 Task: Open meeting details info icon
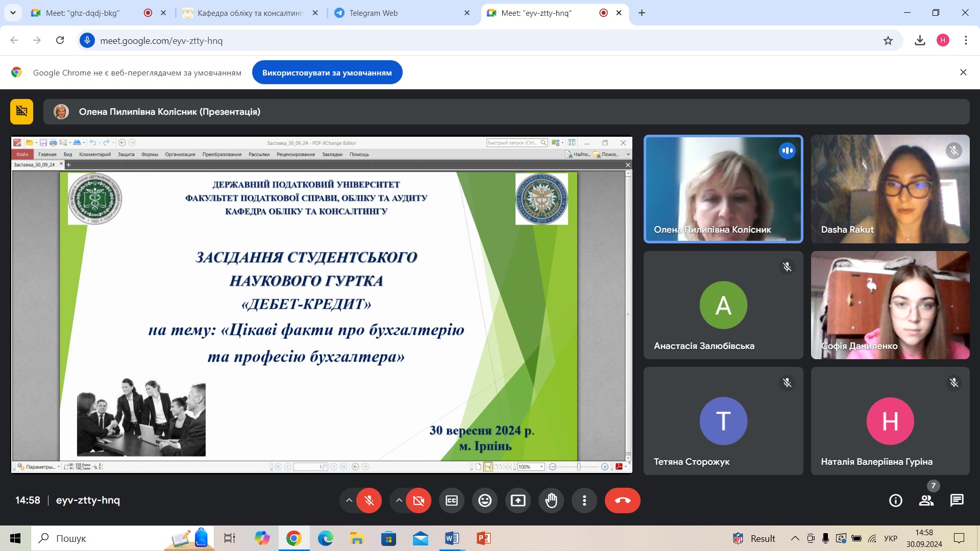coord(896,500)
